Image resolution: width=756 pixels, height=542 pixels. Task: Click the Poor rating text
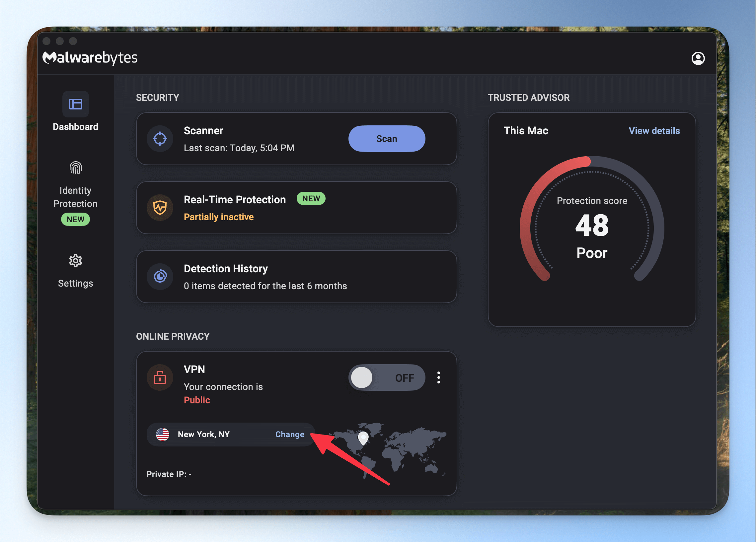click(592, 253)
